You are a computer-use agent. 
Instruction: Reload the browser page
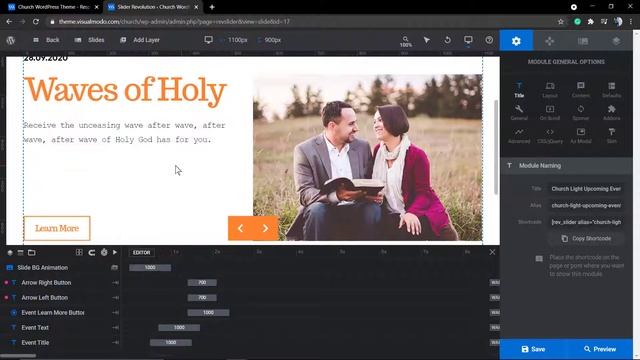point(36,22)
